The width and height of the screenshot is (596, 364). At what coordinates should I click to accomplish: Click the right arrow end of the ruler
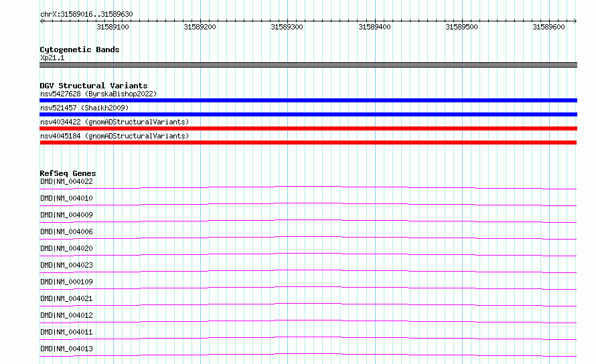pyautogui.click(x=575, y=21)
